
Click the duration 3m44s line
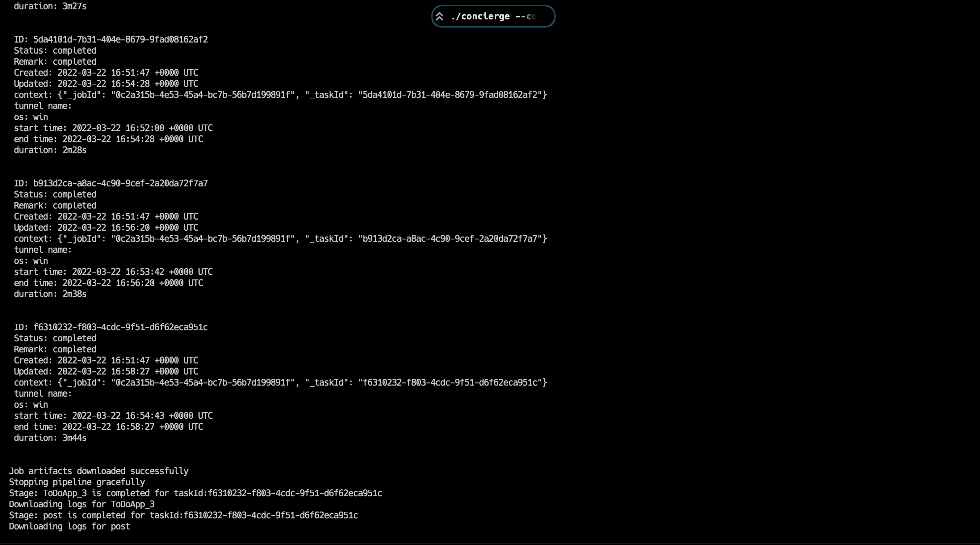click(50, 438)
